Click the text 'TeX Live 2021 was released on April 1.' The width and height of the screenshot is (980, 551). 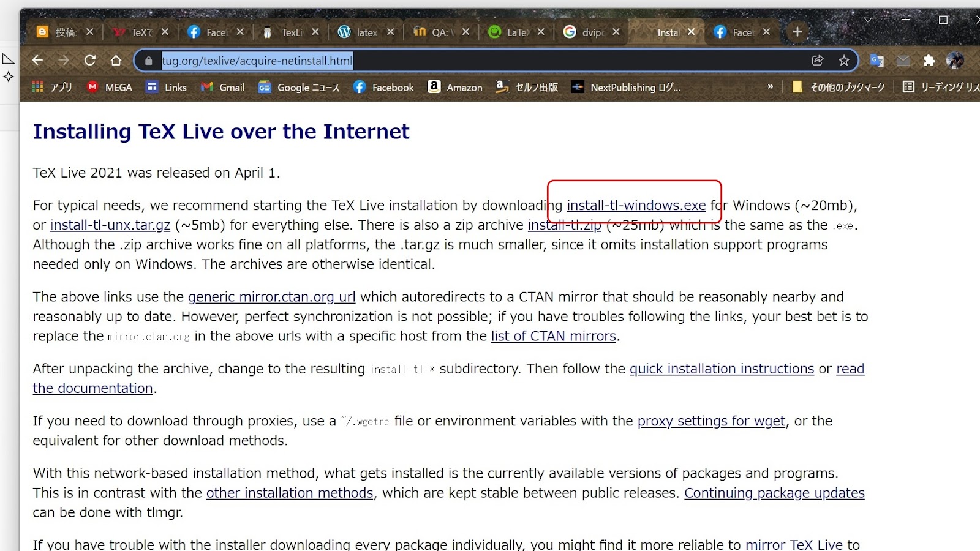point(156,173)
